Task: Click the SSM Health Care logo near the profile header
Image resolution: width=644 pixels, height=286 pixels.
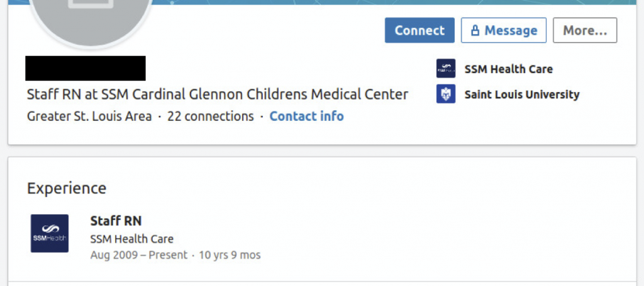Action: pos(446,68)
